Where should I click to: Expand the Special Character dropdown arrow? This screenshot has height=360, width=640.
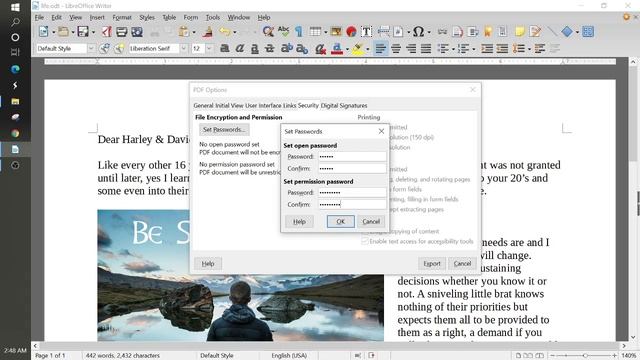(x=429, y=32)
